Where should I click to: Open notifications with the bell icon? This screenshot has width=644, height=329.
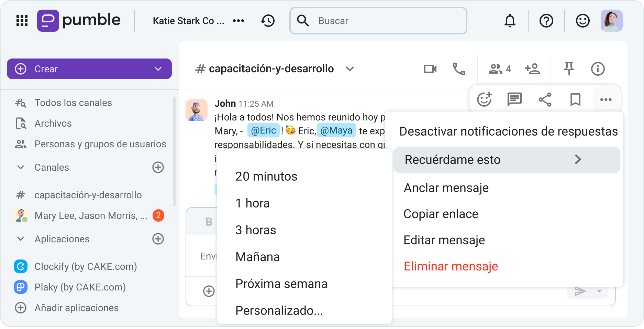click(x=510, y=21)
